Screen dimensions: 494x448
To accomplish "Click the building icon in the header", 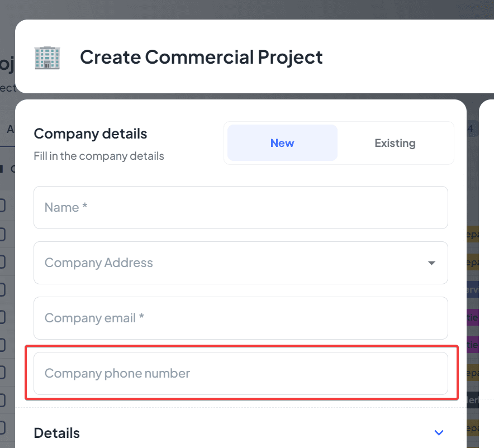I will 47,57.
